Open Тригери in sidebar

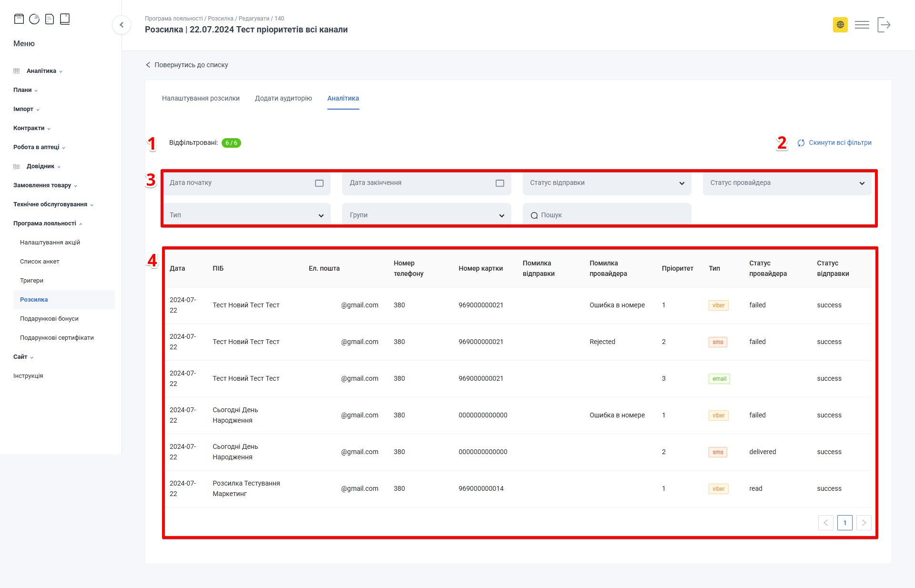(x=31, y=281)
